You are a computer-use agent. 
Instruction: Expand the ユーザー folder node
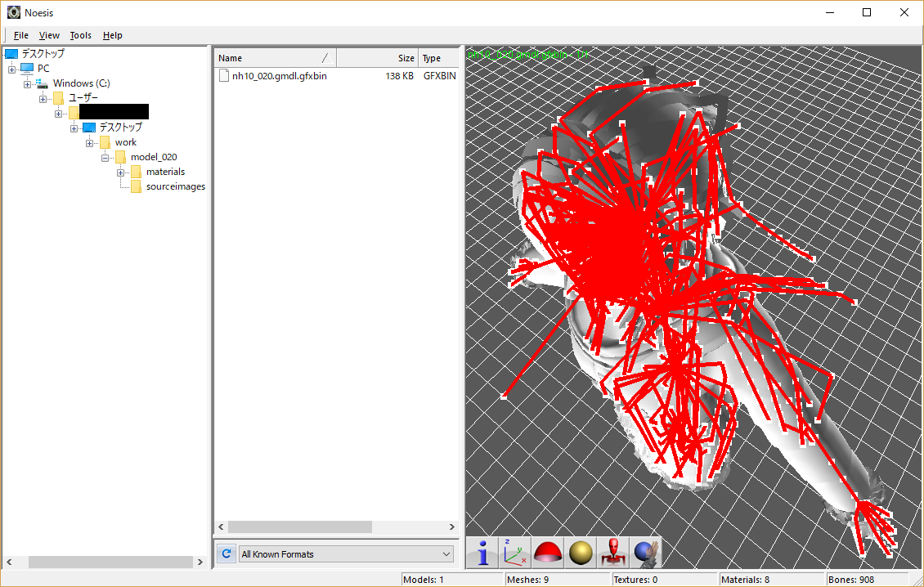43,99
